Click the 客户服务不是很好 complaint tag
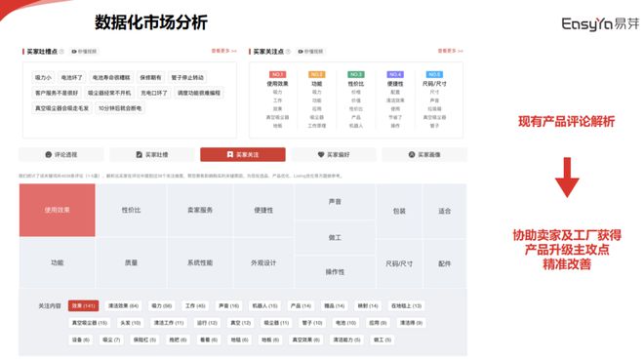Image resolution: width=644 pixels, height=359 pixels. (57, 93)
